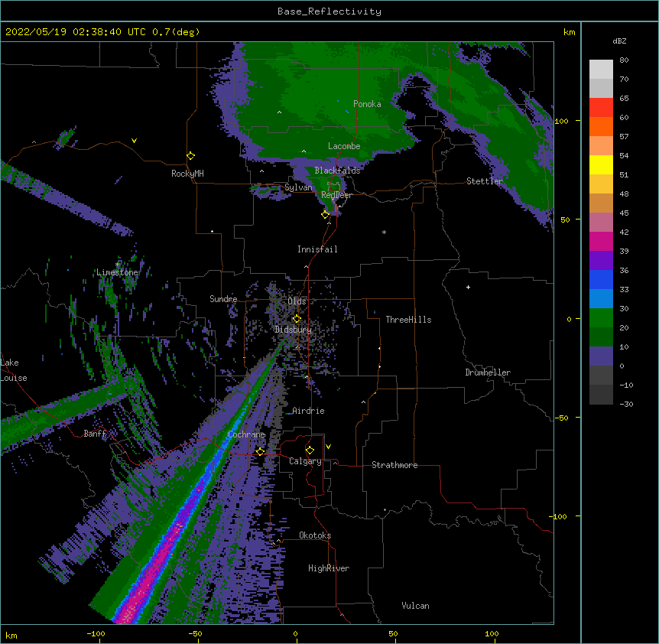Click the Limestone label

[117, 272]
